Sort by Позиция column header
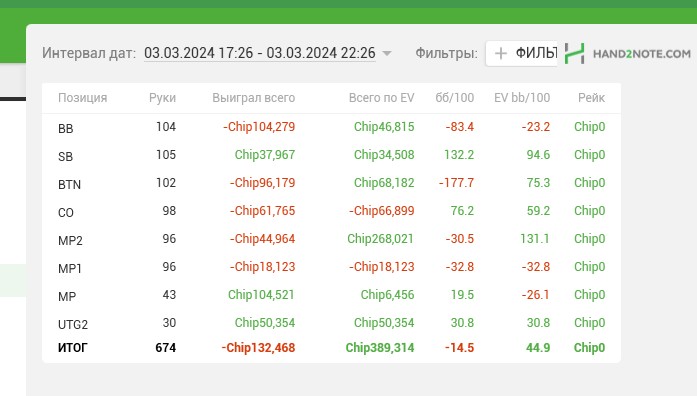This screenshot has height=396, width=697. [83, 98]
